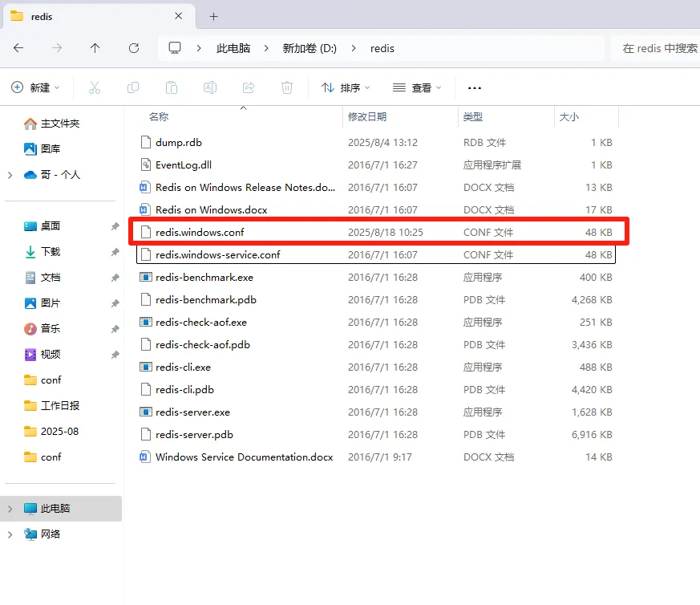
Task: Select the EventLog.dll file
Action: tap(376, 164)
